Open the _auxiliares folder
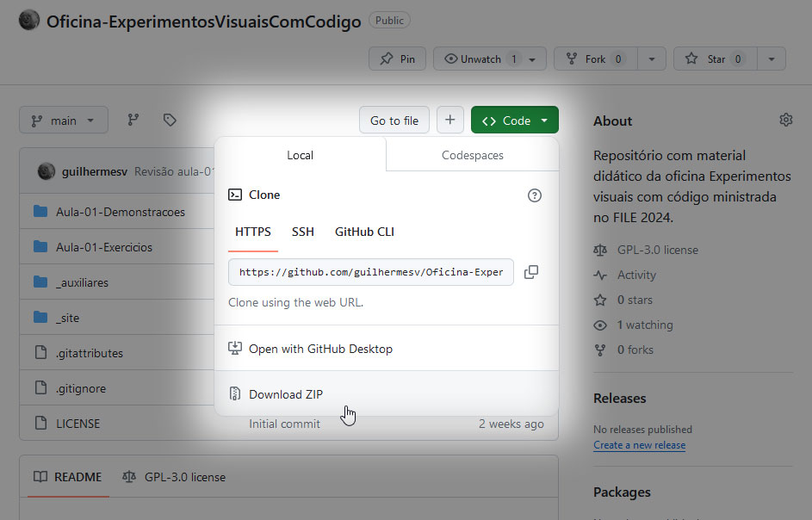Viewport: 812px width, 520px height. click(x=82, y=282)
